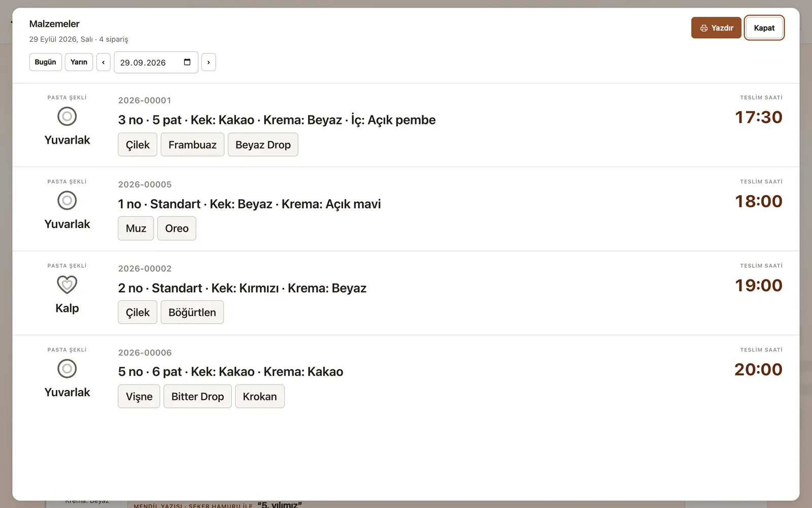Select the Yarın date shortcut

coord(79,62)
